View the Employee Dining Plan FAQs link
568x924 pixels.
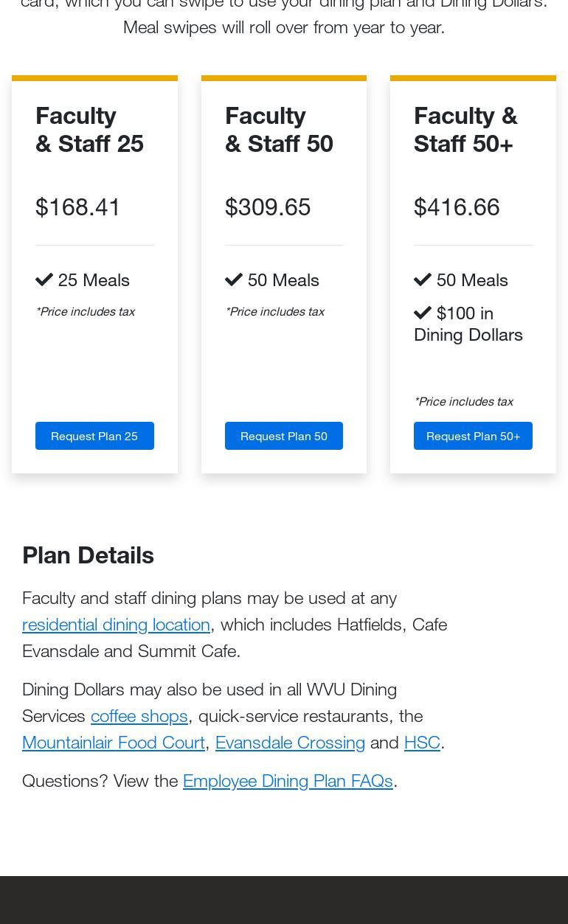tap(288, 780)
